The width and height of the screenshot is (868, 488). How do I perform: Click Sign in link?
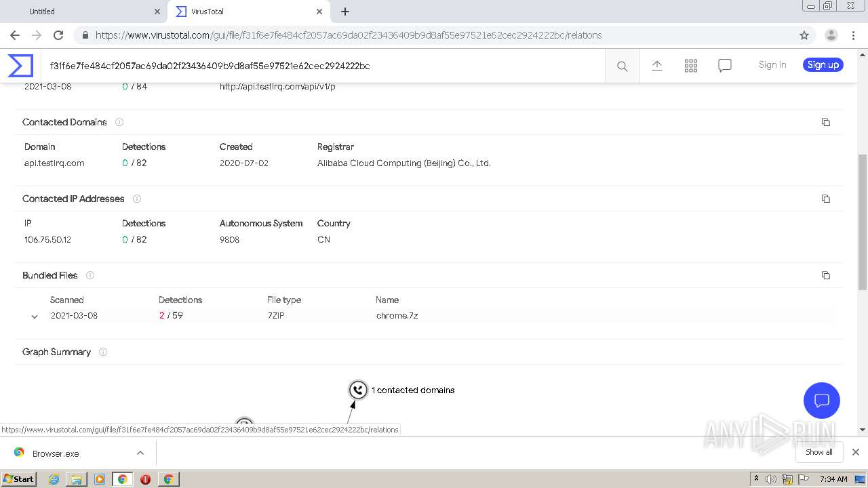click(772, 65)
